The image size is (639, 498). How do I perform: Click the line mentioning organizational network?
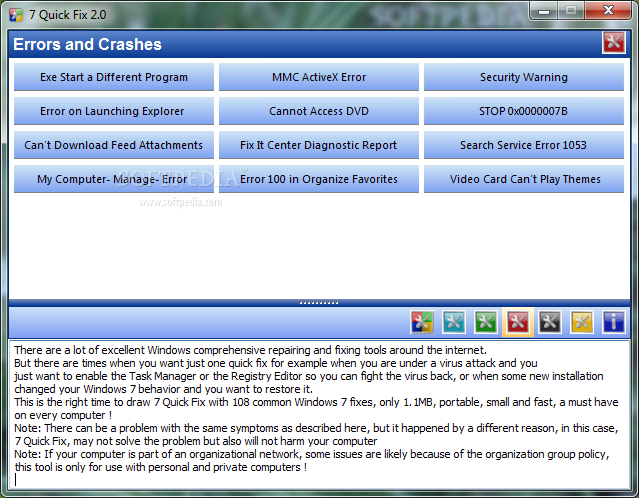312,454
